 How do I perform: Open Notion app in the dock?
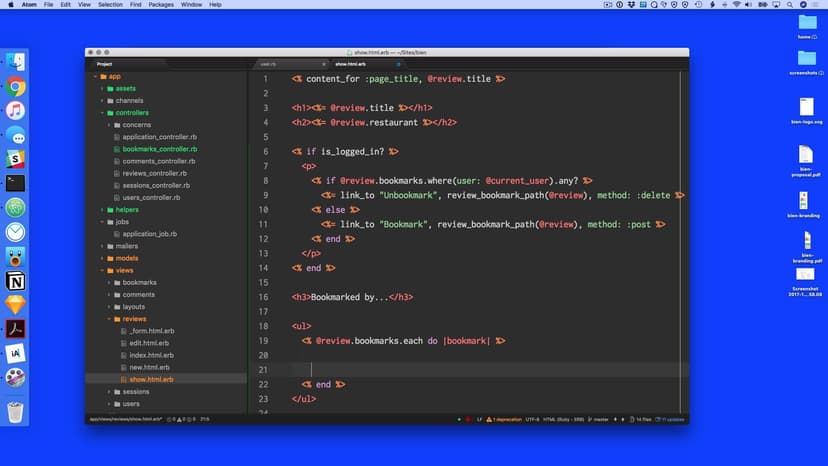pyautogui.click(x=16, y=280)
